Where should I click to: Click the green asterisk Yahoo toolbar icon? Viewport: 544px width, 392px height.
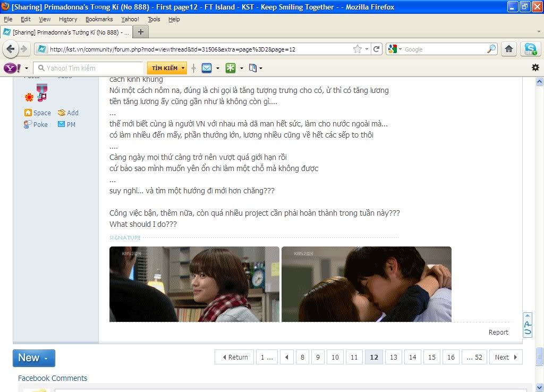tap(231, 68)
